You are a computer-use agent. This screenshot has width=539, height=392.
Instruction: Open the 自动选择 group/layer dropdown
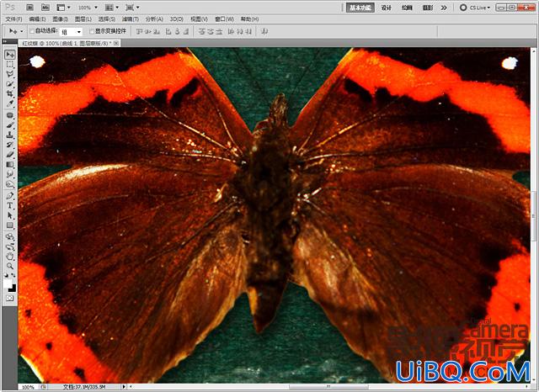tap(71, 32)
